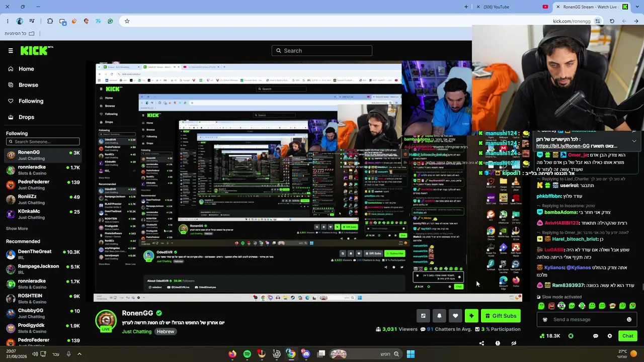The image size is (644, 362).
Task: Click the Grammarly extension icon
Action: (110, 21)
